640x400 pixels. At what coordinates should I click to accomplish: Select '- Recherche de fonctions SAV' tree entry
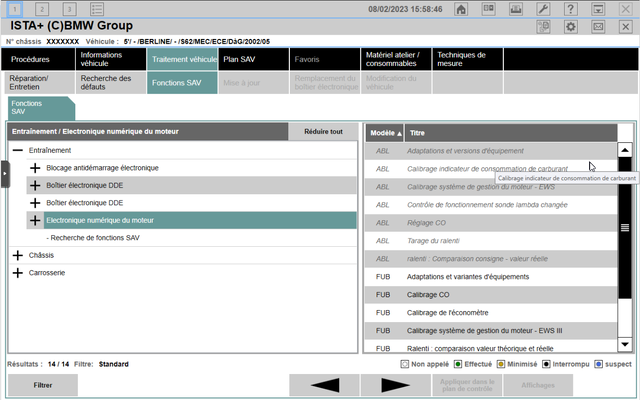click(x=93, y=238)
